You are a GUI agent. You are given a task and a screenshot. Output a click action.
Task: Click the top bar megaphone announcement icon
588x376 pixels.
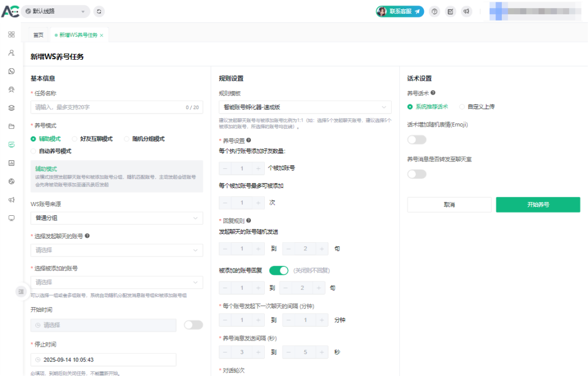pos(467,11)
